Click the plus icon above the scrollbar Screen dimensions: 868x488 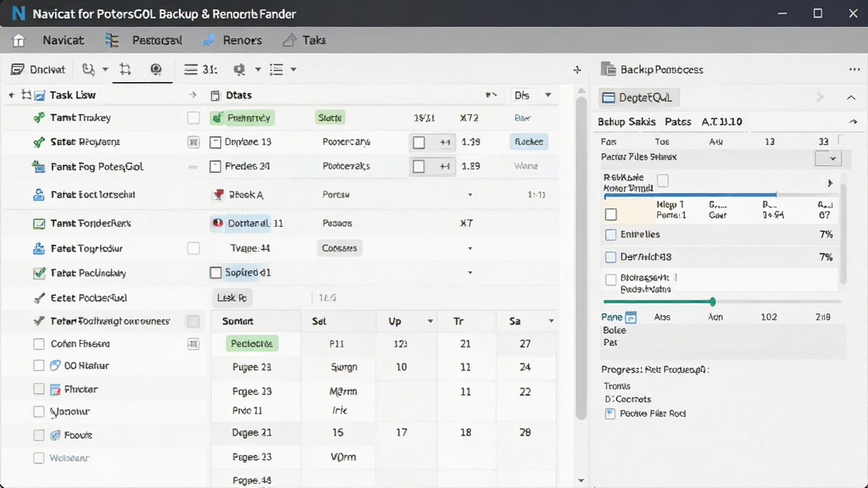pyautogui.click(x=577, y=69)
